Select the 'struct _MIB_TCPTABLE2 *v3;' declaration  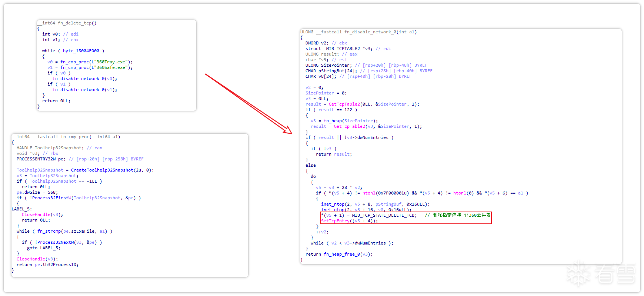coord(348,49)
